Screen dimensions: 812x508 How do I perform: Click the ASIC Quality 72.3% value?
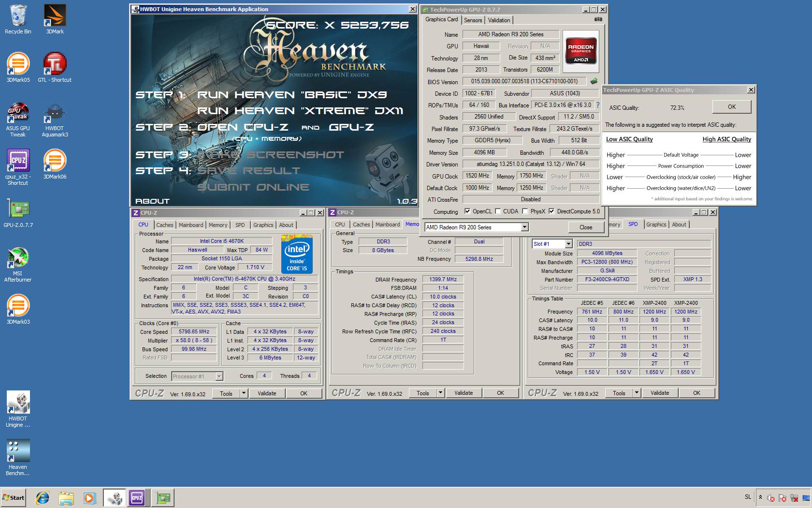pos(677,108)
